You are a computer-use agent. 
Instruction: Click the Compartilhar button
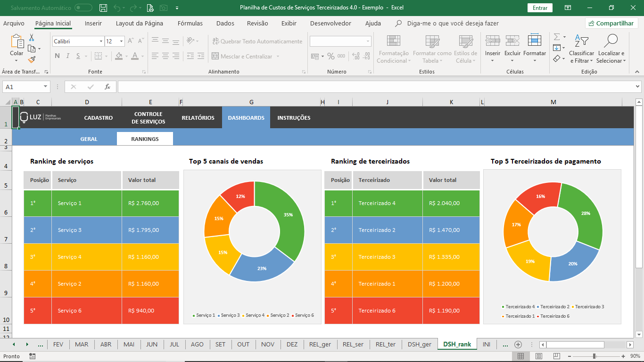pyautogui.click(x=611, y=23)
